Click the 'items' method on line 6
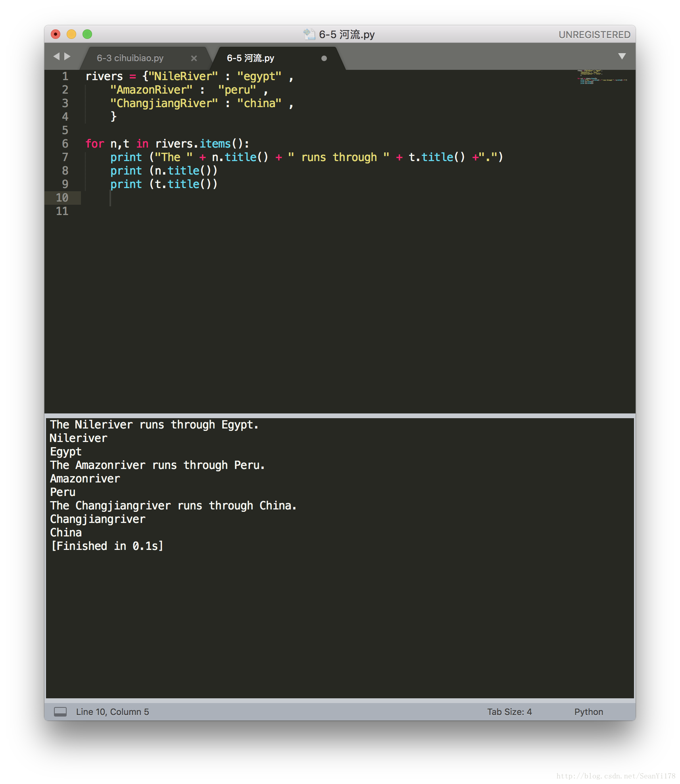The width and height of the screenshot is (680, 784). pyautogui.click(x=215, y=144)
